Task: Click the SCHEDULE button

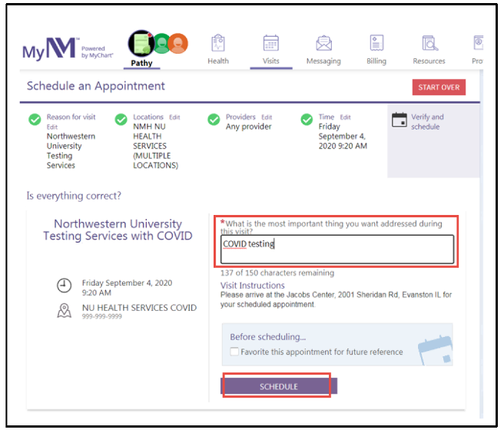Action: [279, 386]
